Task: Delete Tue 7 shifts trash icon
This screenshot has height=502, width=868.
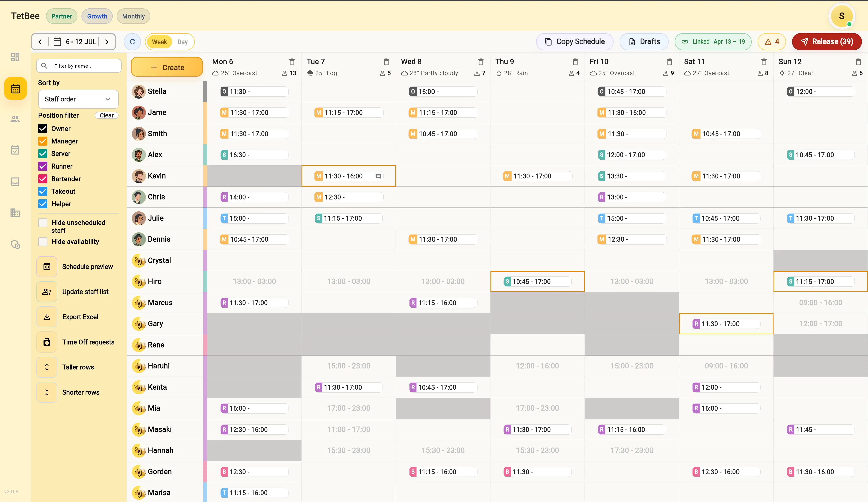Action: click(386, 62)
